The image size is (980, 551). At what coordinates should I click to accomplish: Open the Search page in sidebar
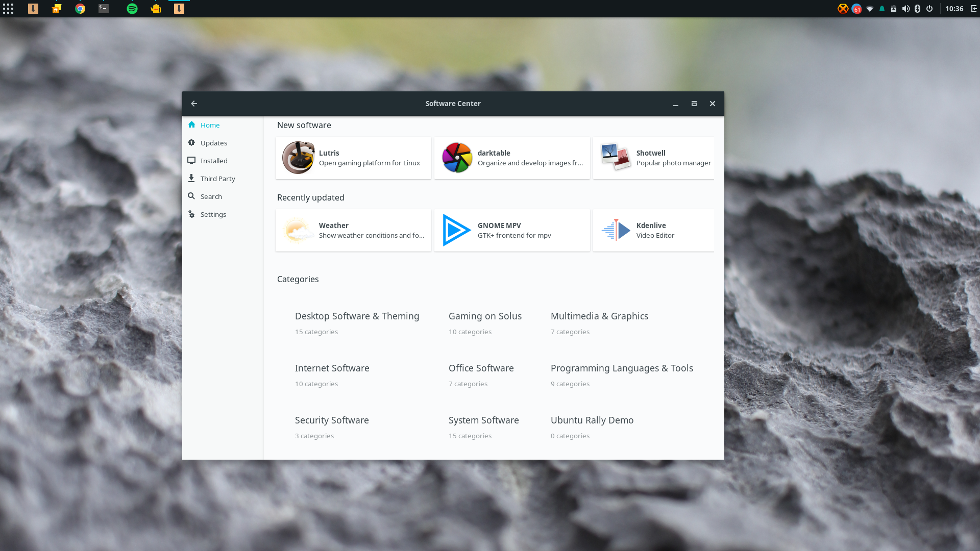tap(223, 196)
